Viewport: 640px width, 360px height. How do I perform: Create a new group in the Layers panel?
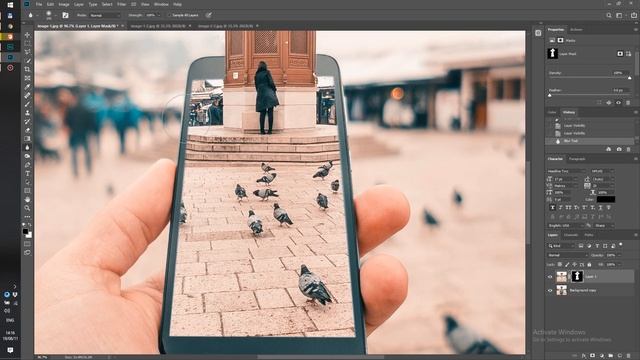click(x=611, y=356)
